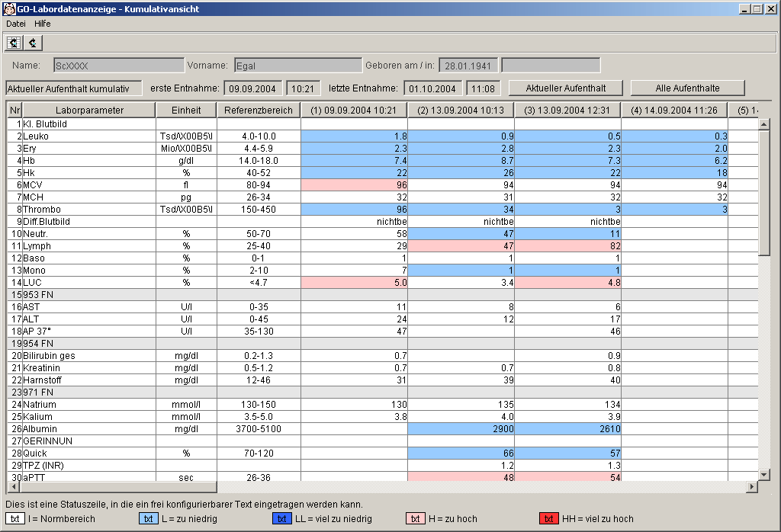
Task: Click the Quick value 57 cell
Action: (x=567, y=453)
